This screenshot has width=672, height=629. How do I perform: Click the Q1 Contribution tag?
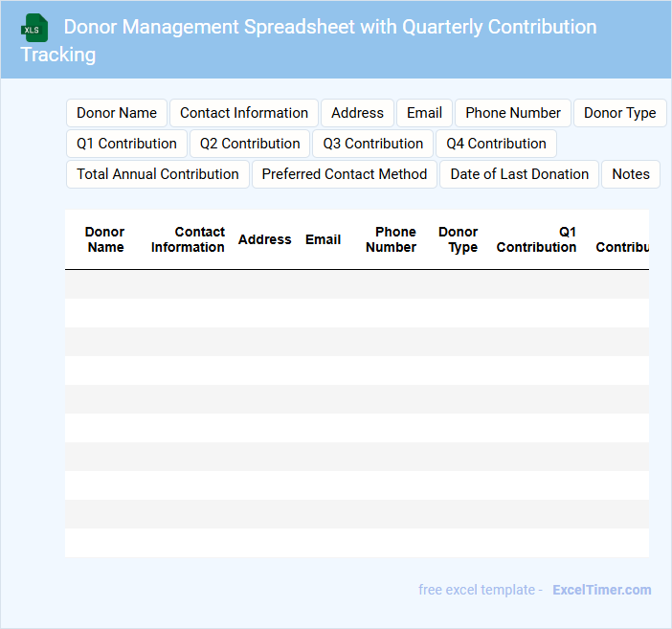pos(126,144)
